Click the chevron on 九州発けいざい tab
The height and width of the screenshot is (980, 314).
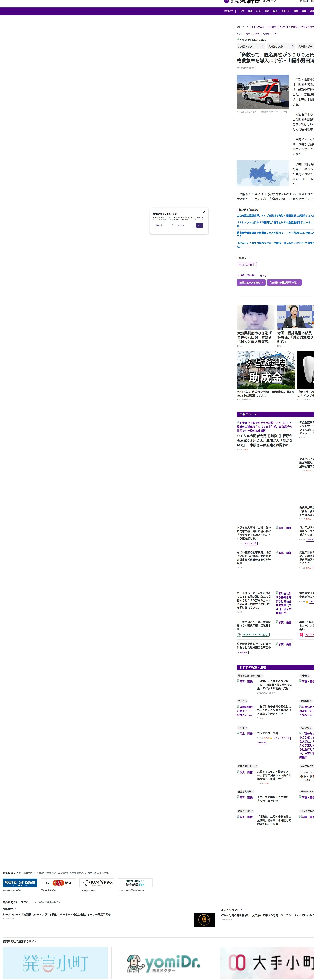293,46
